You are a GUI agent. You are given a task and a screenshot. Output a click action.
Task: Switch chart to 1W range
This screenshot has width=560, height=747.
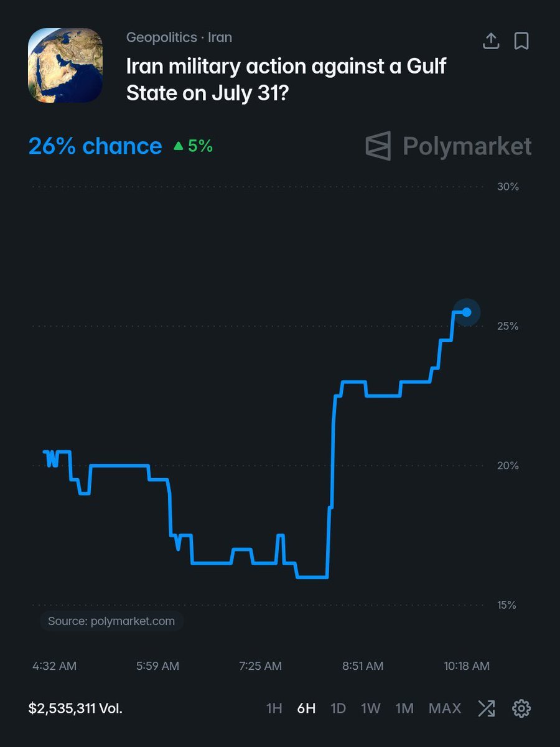371,708
